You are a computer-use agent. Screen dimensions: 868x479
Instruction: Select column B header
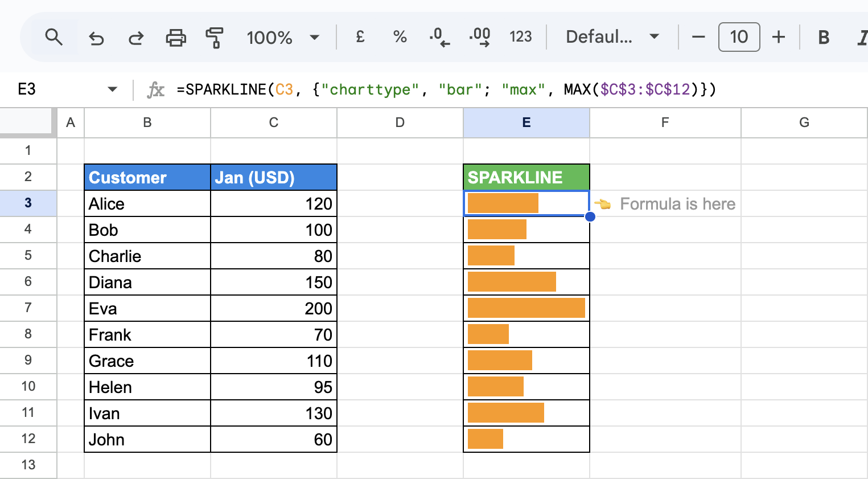(x=147, y=122)
